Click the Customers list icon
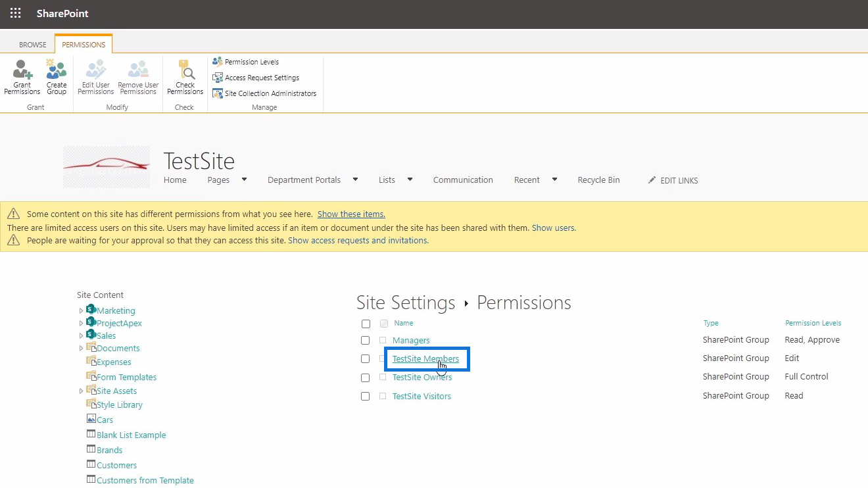 coord(91,464)
